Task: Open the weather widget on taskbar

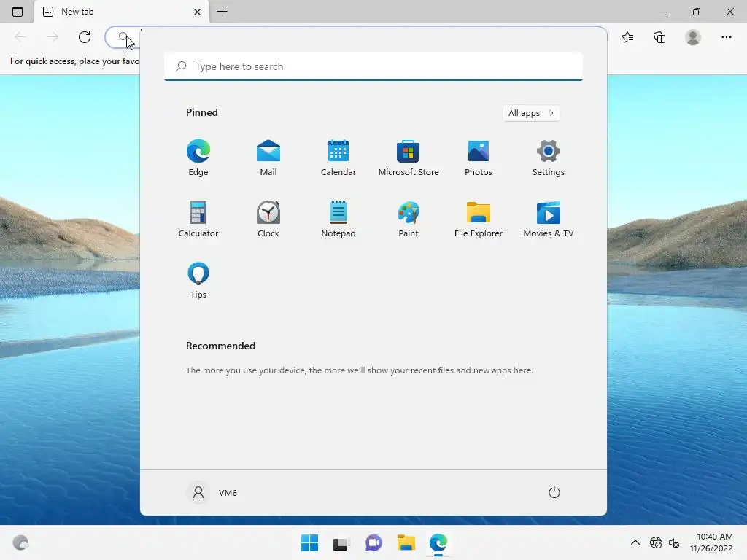Action: click(x=20, y=542)
